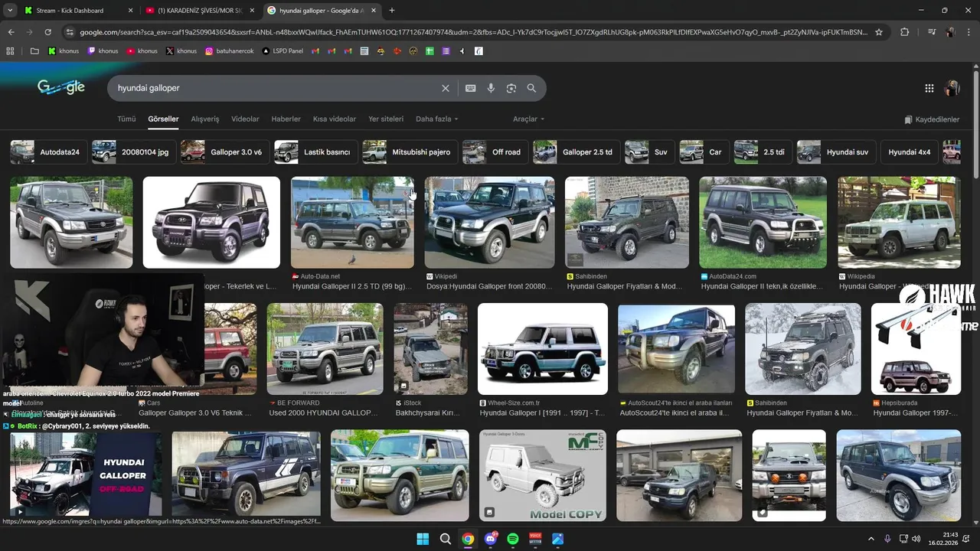Filter images by Galloper 3.0 v6 chip
This screenshot has width=980, height=551.
point(224,152)
